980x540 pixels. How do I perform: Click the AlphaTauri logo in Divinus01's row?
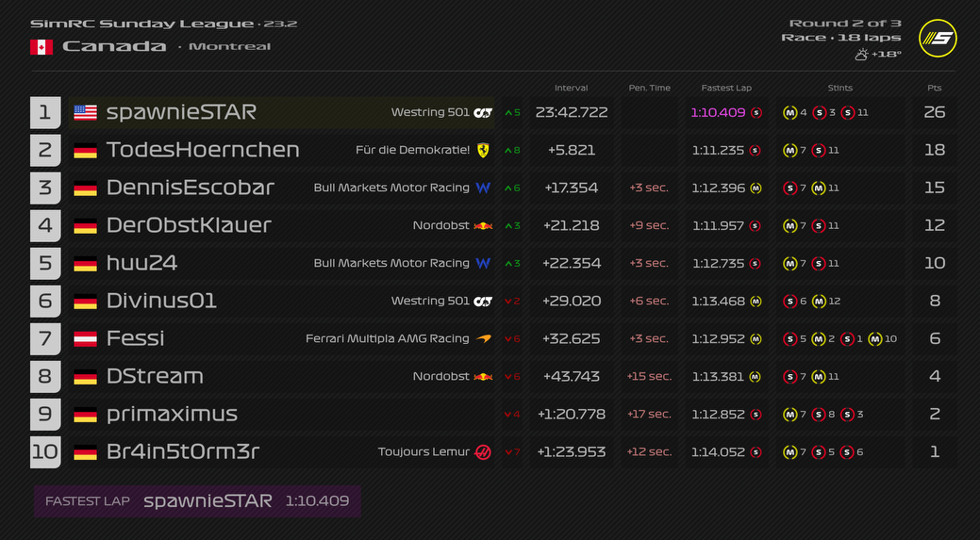click(483, 301)
